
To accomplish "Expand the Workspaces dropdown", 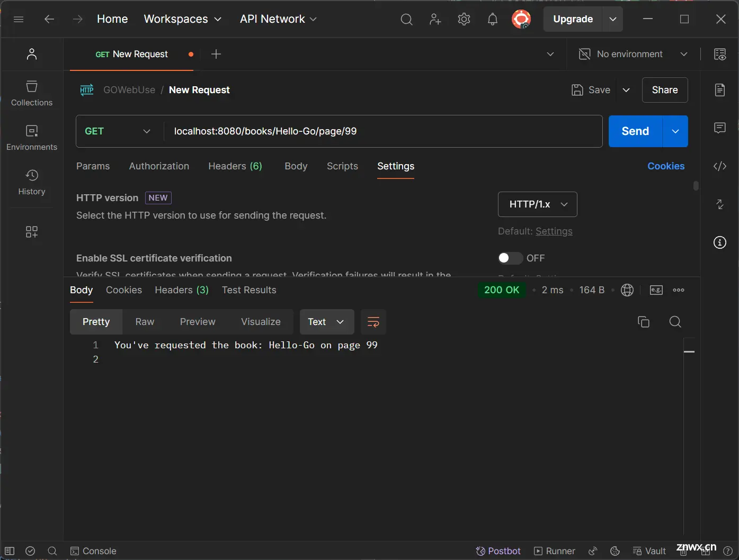I will [x=183, y=19].
